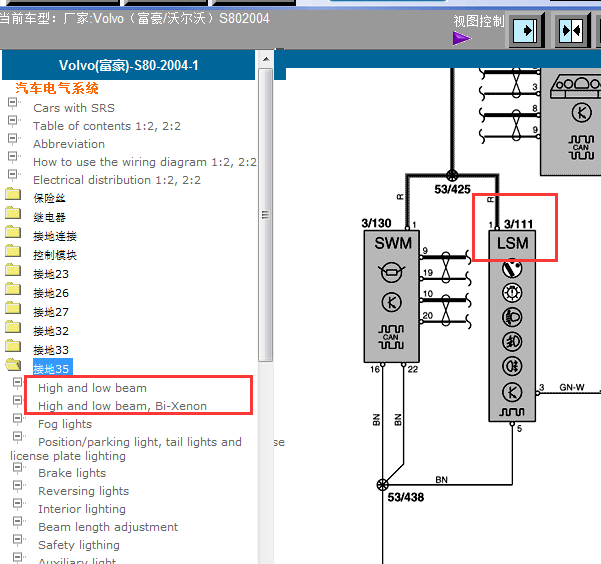601x564 pixels.
Task: Open the Beam length adjustment diagram
Action: pyautogui.click(x=108, y=527)
